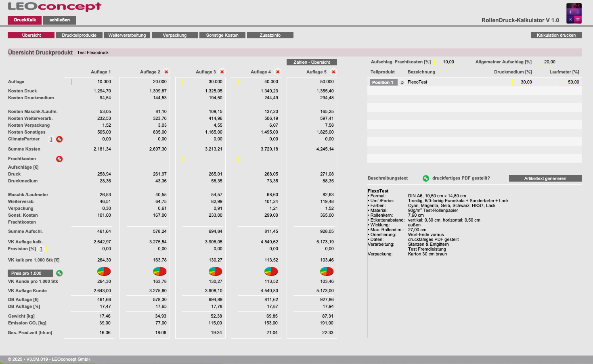
Task: Click DB Auflage [%] value 17,47
Action: pyautogui.click(x=105, y=306)
